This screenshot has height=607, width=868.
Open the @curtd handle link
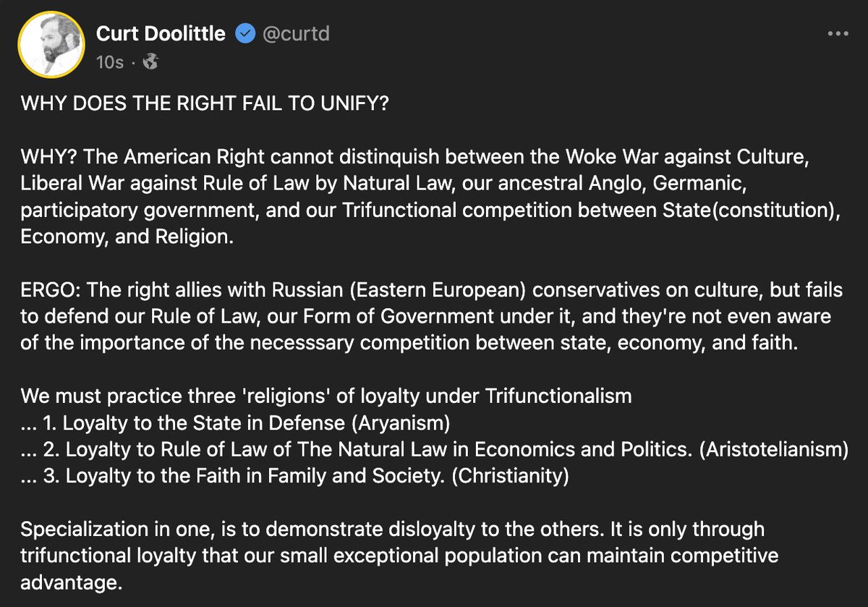click(295, 34)
